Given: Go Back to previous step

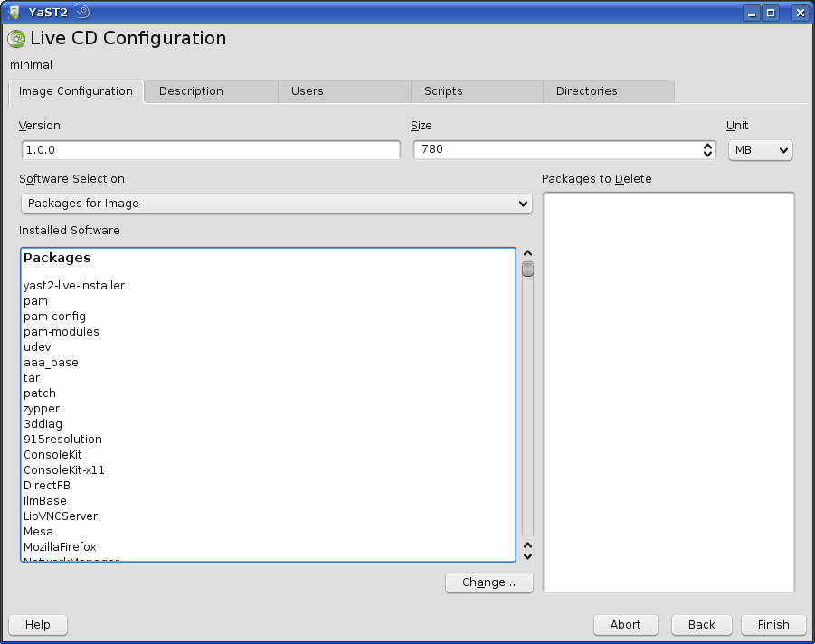Looking at the screenshot, I should pyautogui.click(x=701, y=625).
